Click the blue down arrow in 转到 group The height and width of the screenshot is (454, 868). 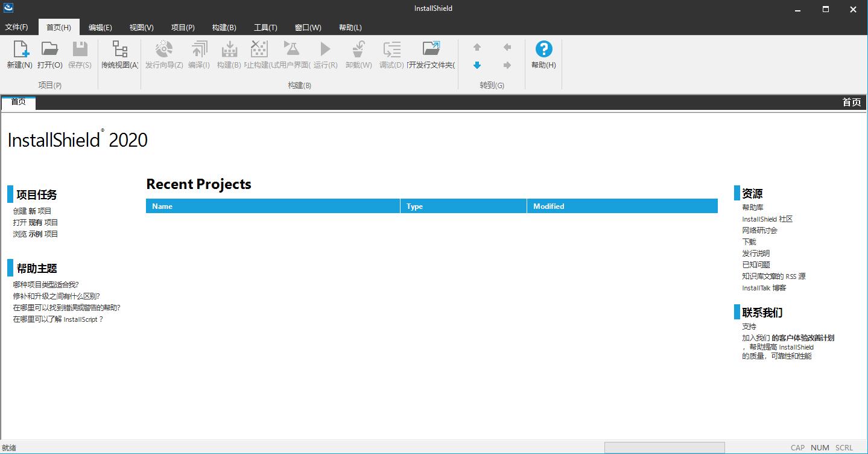(x=477, y=65)
